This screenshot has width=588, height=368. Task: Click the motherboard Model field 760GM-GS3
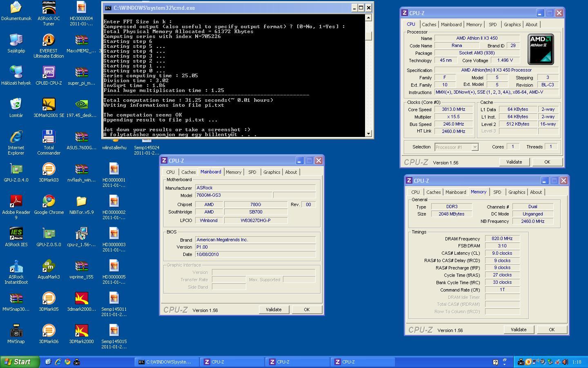[233, 195]
